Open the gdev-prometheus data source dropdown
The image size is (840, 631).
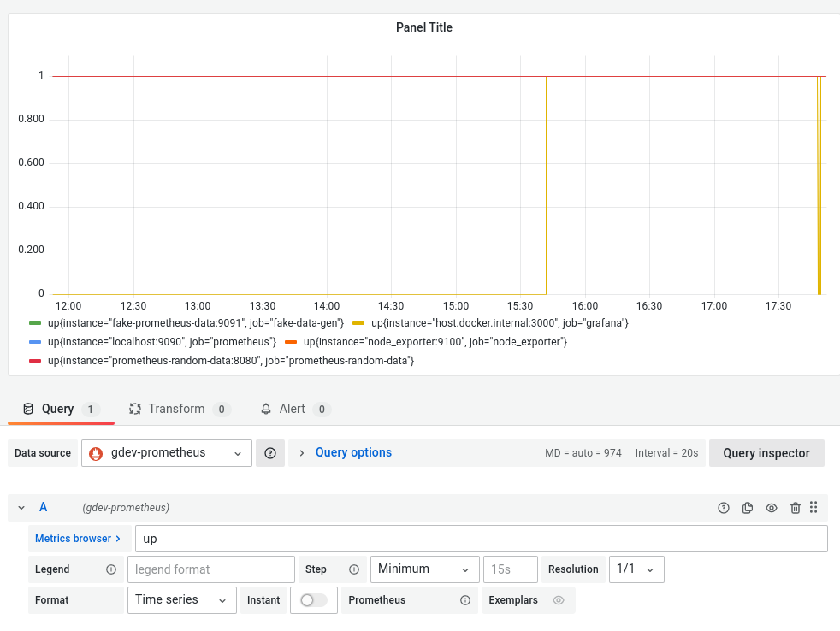[166, 452]
